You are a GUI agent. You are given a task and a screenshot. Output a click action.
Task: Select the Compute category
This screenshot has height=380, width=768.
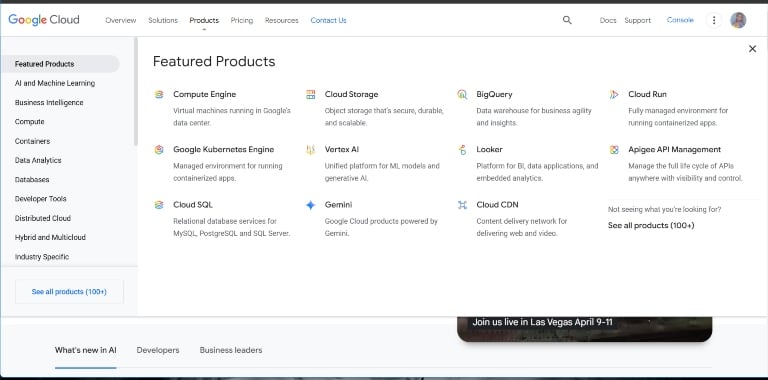pos(29,121)
